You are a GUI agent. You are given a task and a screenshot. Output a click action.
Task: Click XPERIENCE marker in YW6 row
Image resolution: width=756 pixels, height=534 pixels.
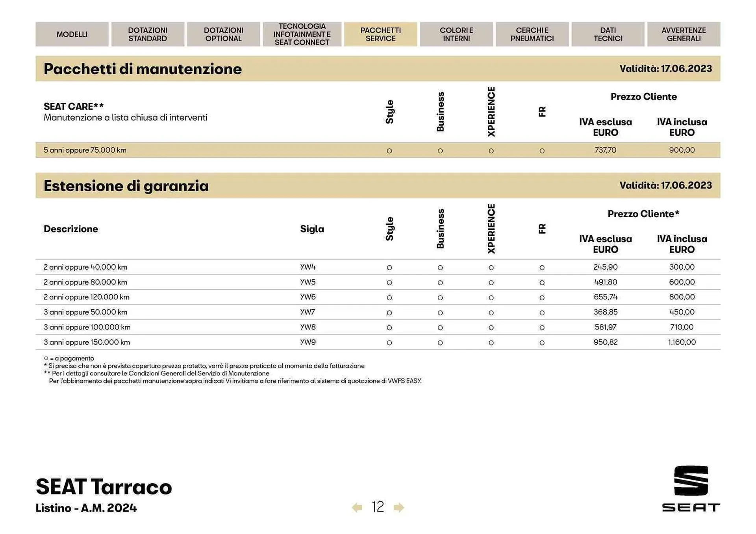click(491, 298)
